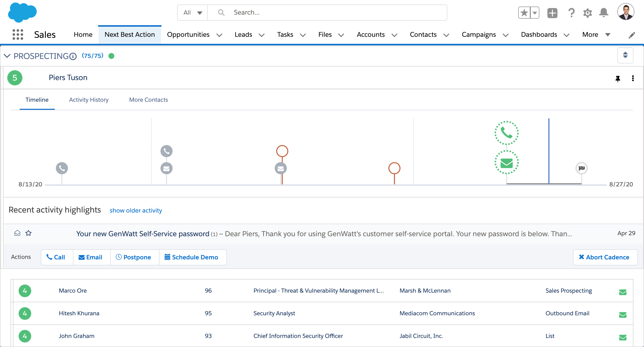Screen dimensions: 644x347
Task: Click the lone orange circle marker before the second dotted line
Action: (x=394, y=168)
